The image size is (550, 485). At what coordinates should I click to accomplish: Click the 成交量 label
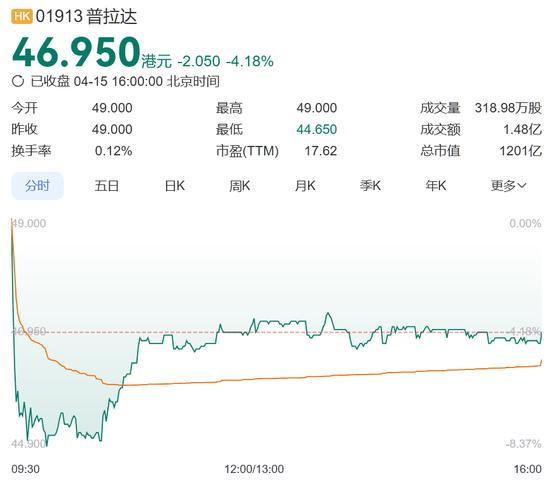440,108
